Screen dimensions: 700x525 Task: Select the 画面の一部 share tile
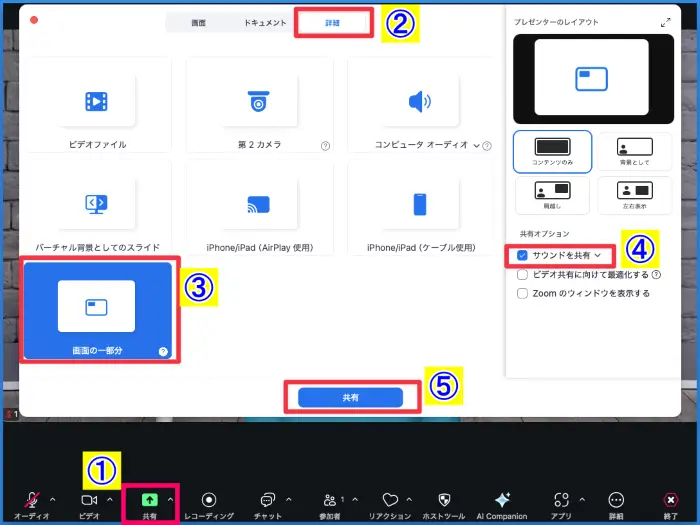click(97, 309)
